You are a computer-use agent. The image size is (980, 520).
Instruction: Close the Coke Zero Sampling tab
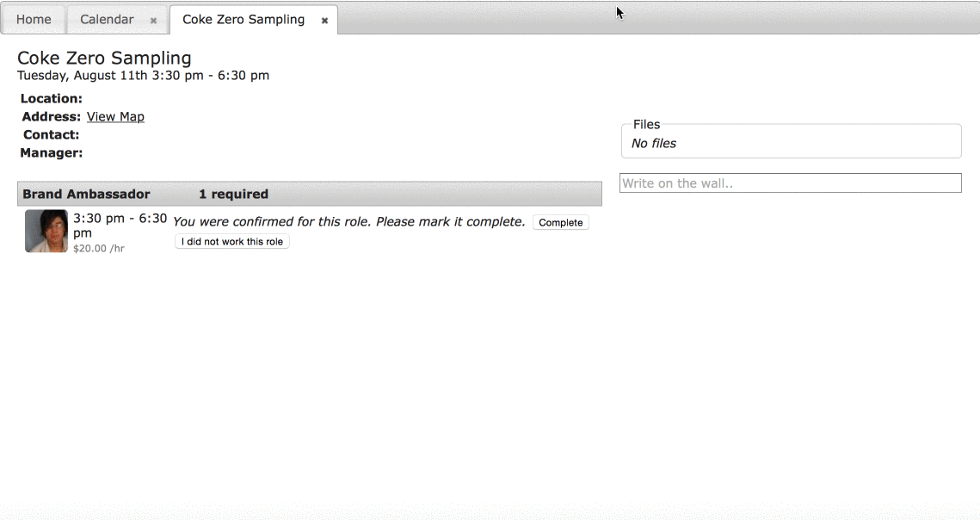(x=324, y=21)
